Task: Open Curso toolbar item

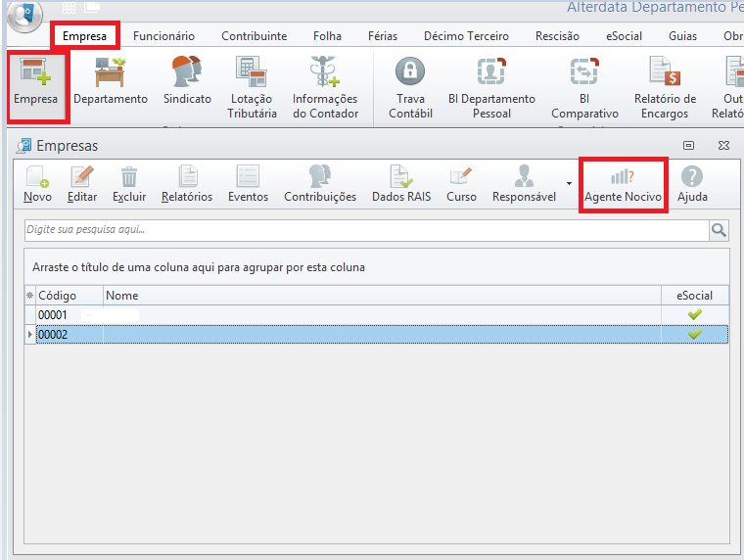Action: pos(461,184)
